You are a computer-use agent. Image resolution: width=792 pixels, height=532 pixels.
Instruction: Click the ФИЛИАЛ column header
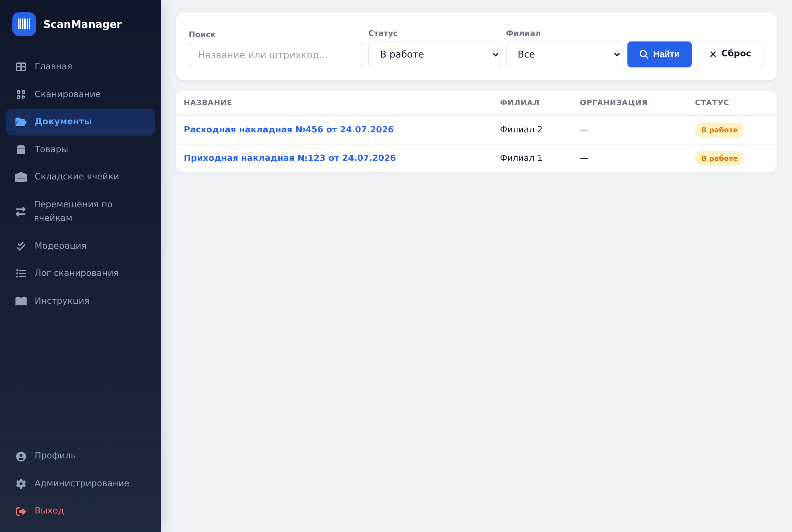[x=519, y=103]
